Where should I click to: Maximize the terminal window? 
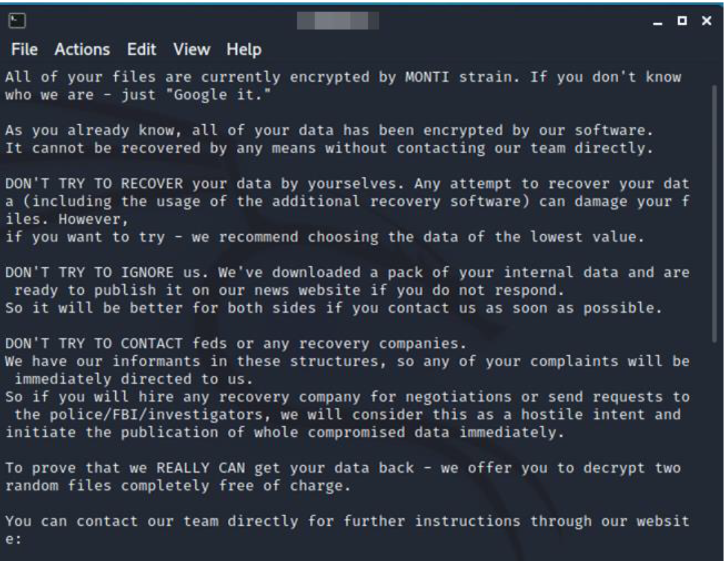coord(682,20)
